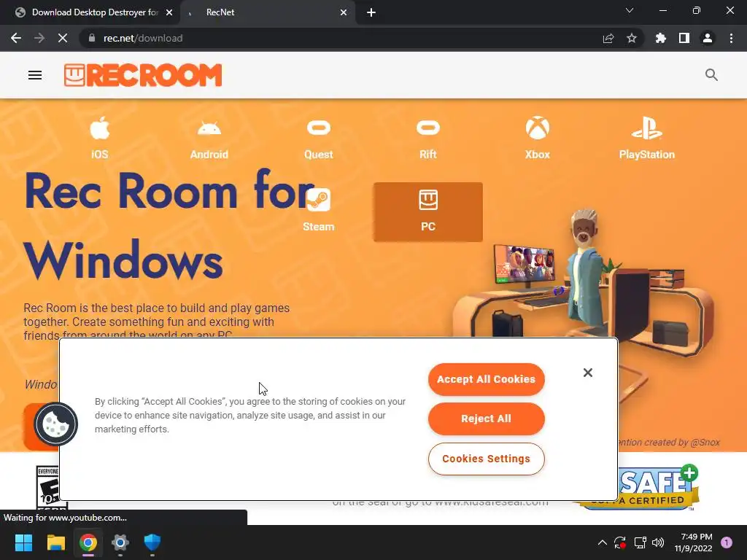
Task: Click the Chrome taskbar icon
Action: coord(88,542)
